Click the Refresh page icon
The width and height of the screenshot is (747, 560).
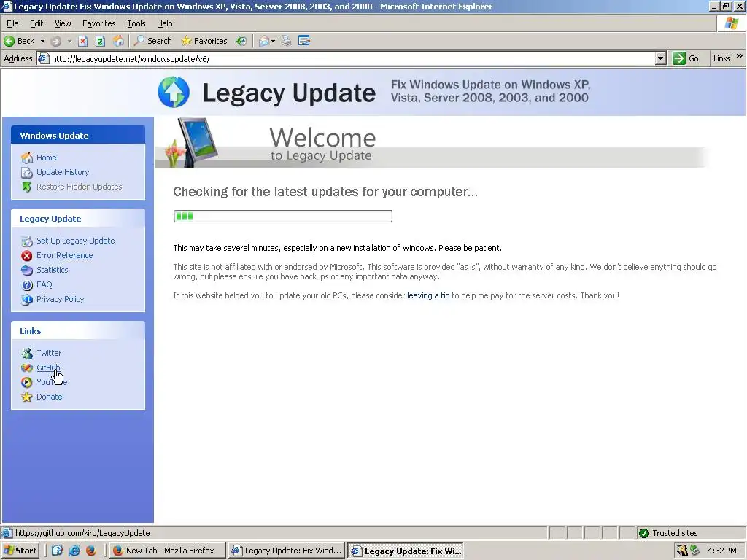pos(100,41)
